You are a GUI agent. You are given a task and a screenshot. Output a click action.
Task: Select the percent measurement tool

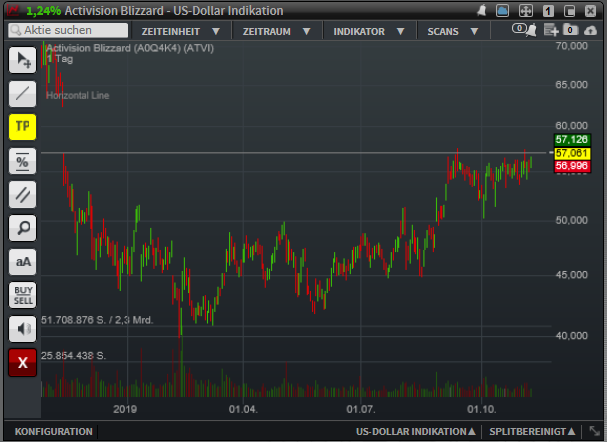click(x=22, y=161)
